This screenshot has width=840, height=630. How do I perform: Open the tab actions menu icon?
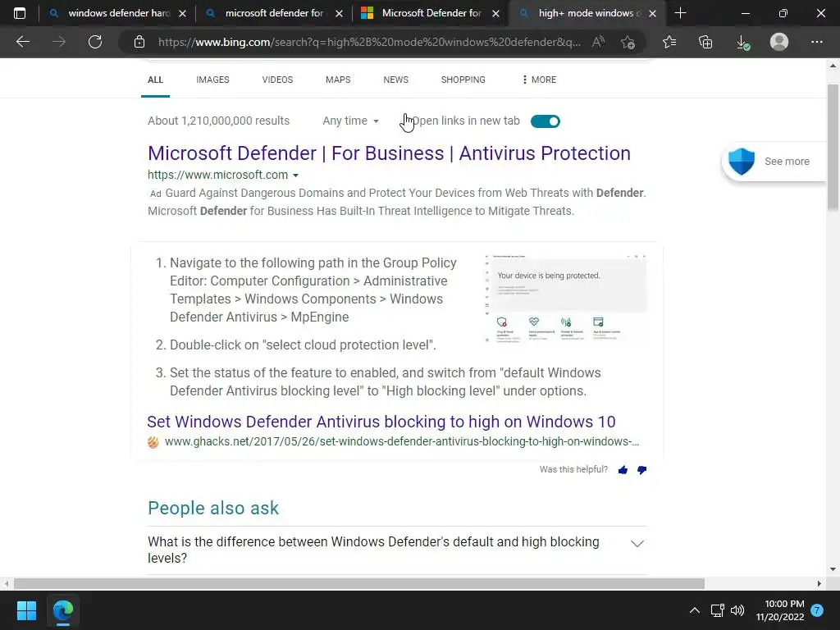[20, 13]
